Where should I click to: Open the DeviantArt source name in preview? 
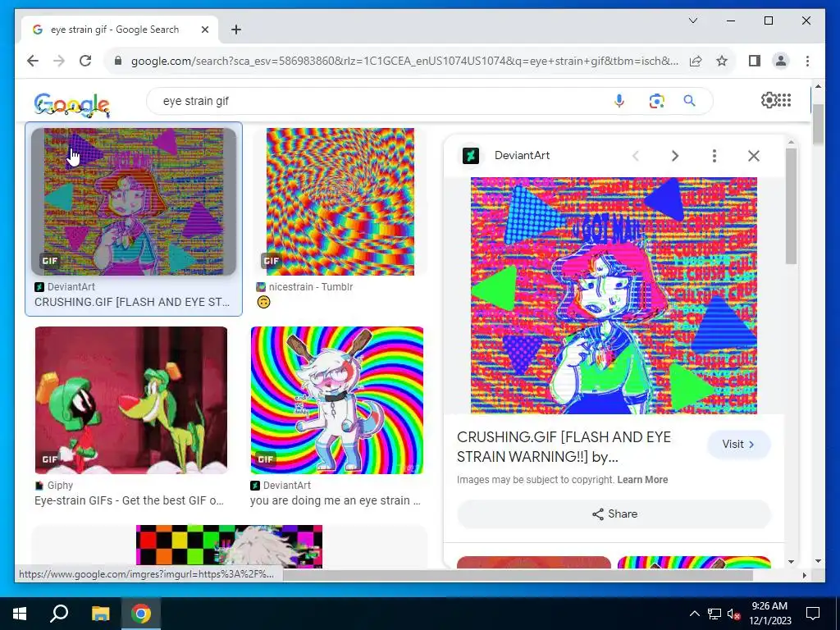pyautogui.click(x=522, y=155)
